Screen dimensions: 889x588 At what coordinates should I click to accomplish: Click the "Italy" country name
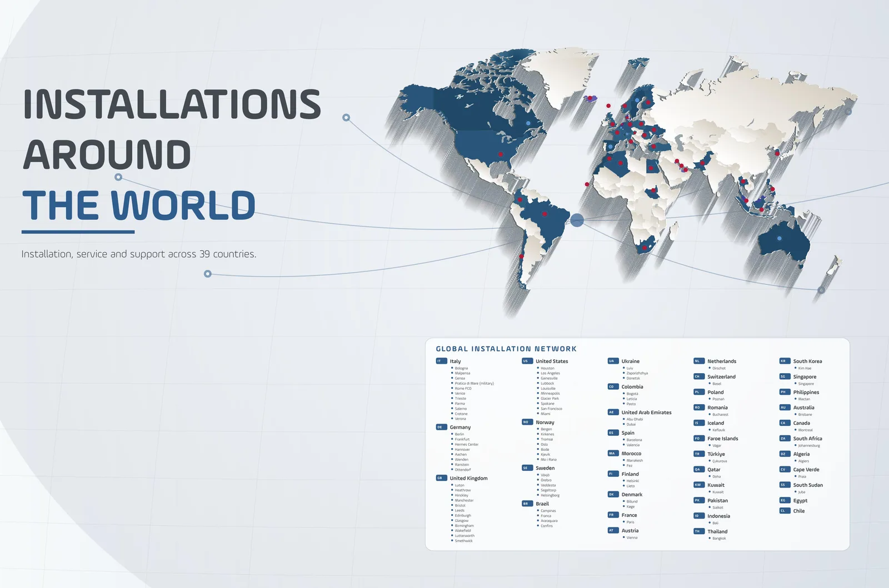[x=455, y=361]
